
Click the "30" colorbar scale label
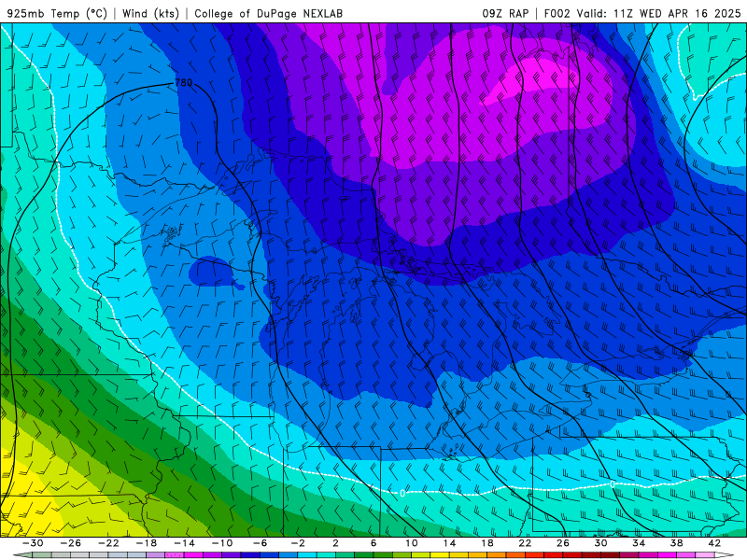(x=600, y=543)
